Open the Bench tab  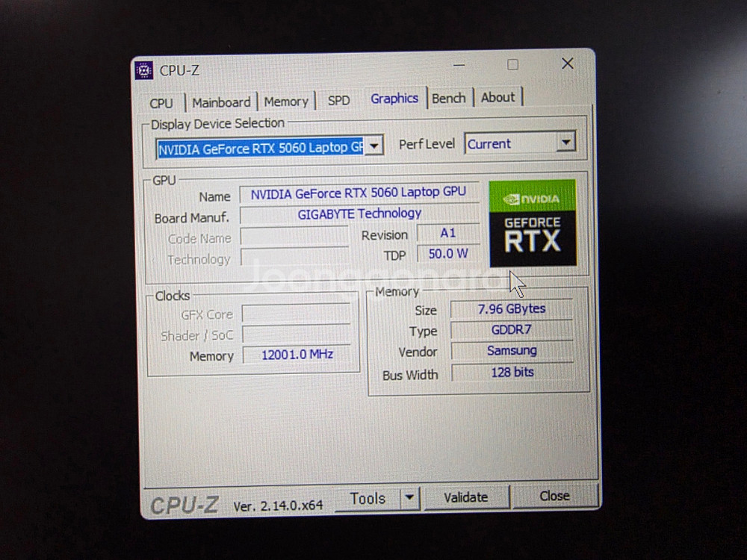tap(448, 98)
